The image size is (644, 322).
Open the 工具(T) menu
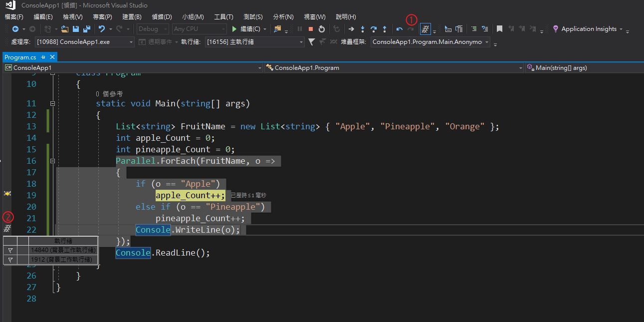click(223, 17)
